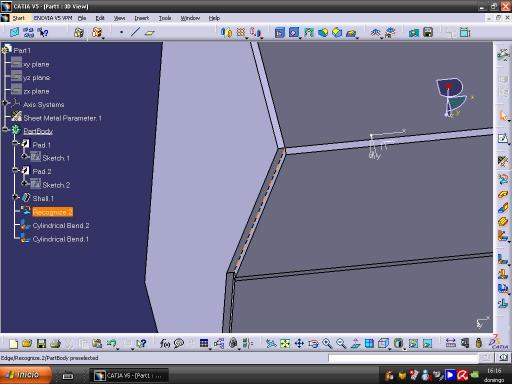Viewport: 512px width, 384px height.
Task: Select the Line creation tool
Action: tap(135, 32)
